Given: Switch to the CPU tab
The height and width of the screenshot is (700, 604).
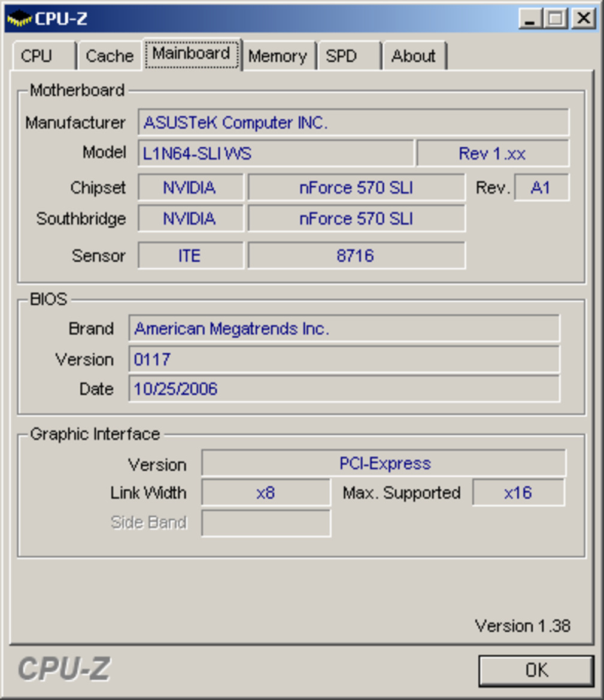Looking at the screenshot, I should tap(38, 56).
